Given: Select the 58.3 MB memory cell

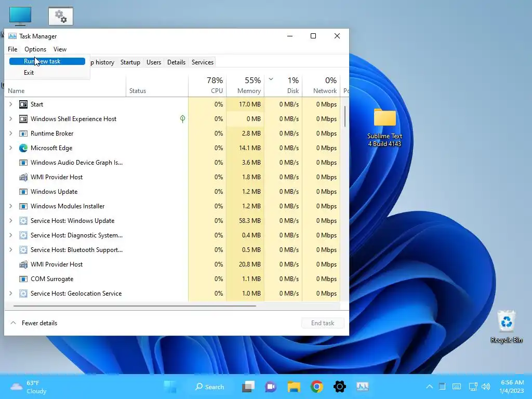Looking at the screenshot, I should [245, 221].
